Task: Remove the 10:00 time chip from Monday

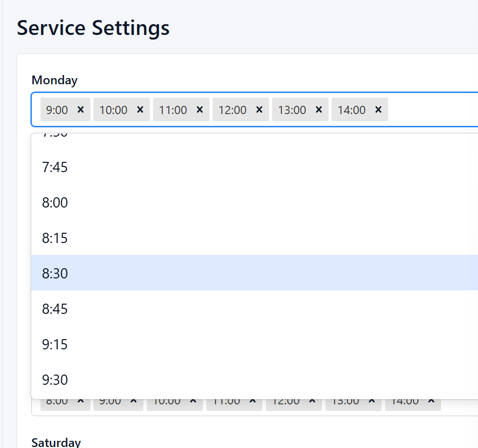Action: (140, 109)
